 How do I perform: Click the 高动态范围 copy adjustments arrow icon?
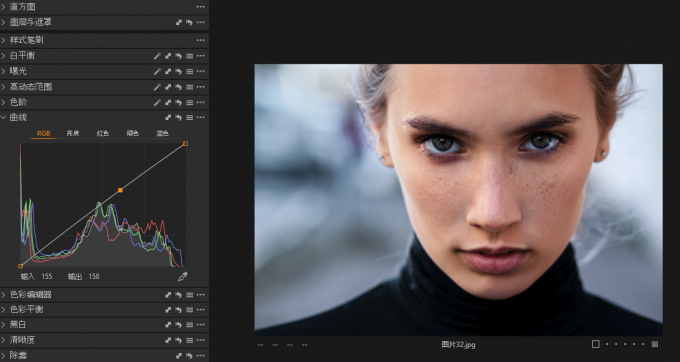[x=168, y=87]
